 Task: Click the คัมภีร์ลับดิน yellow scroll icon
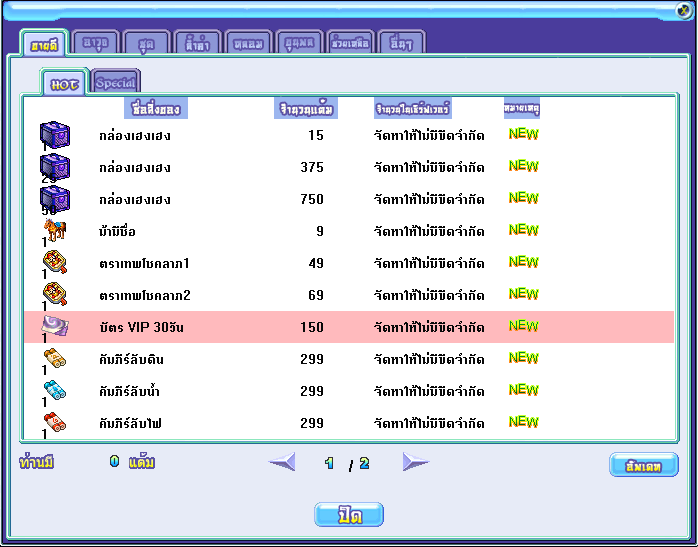[54, 359]
